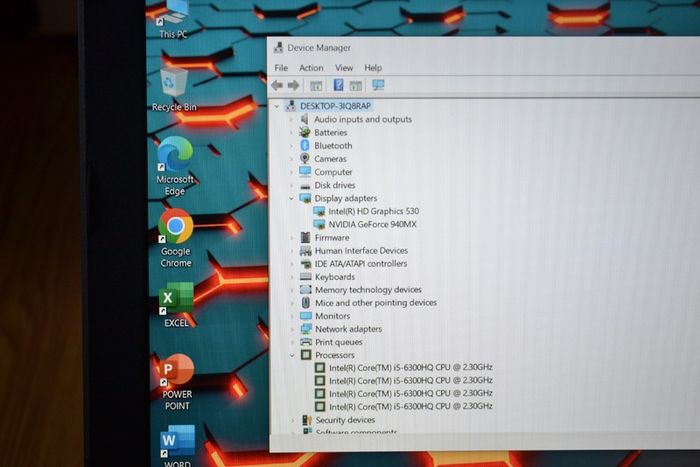Image resolution: width=700 pixels, height=467 pixels.
Task: Open the File menu
Action: (x=281, y=68)
